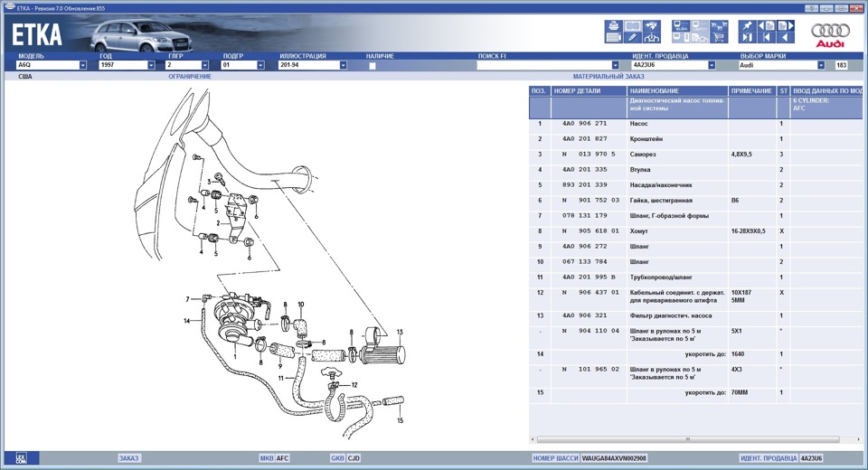Toggle the Наличие checkbox
Viewport: 868px width, 470px height.
coord(373,66)
